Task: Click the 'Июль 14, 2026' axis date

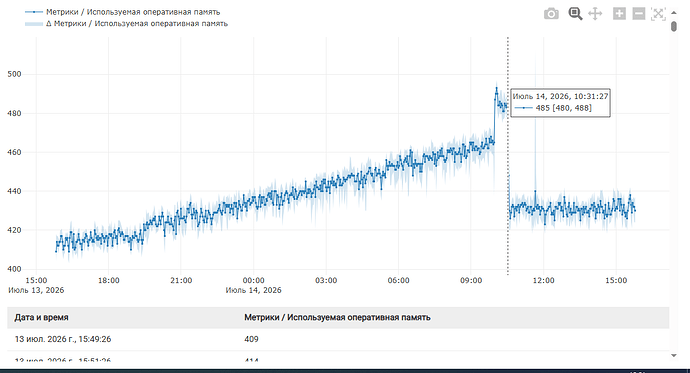Action: pyautogui.click(x=253, y=290)
